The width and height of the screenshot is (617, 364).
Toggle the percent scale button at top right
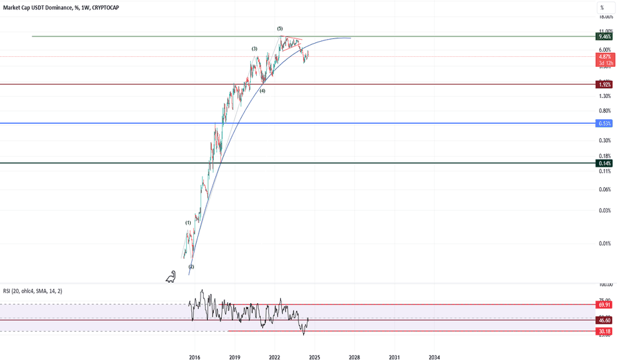click(606, 8)
